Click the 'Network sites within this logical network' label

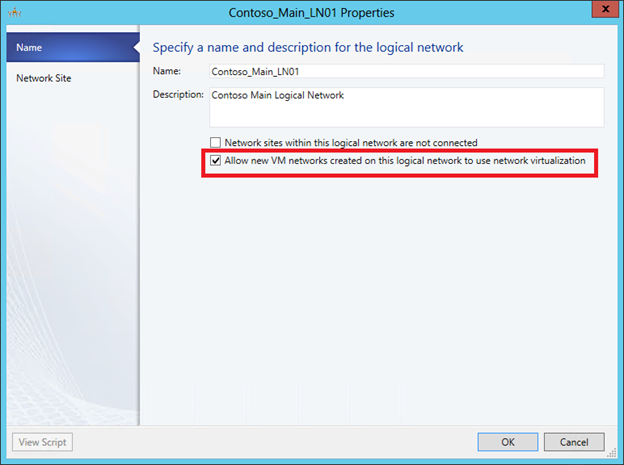pyautogui.click(x=351, y=143)
